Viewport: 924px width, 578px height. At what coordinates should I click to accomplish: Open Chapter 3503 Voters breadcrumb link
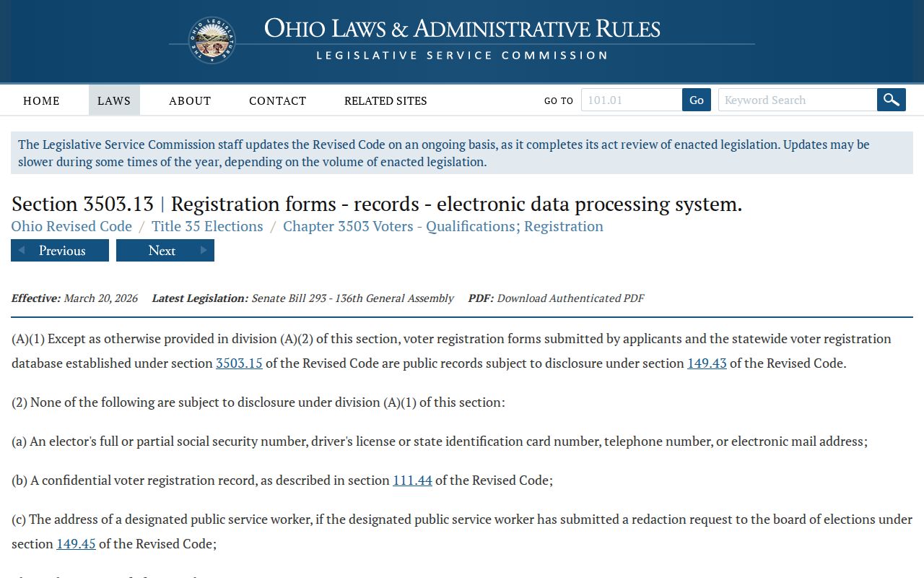[443, 226]
